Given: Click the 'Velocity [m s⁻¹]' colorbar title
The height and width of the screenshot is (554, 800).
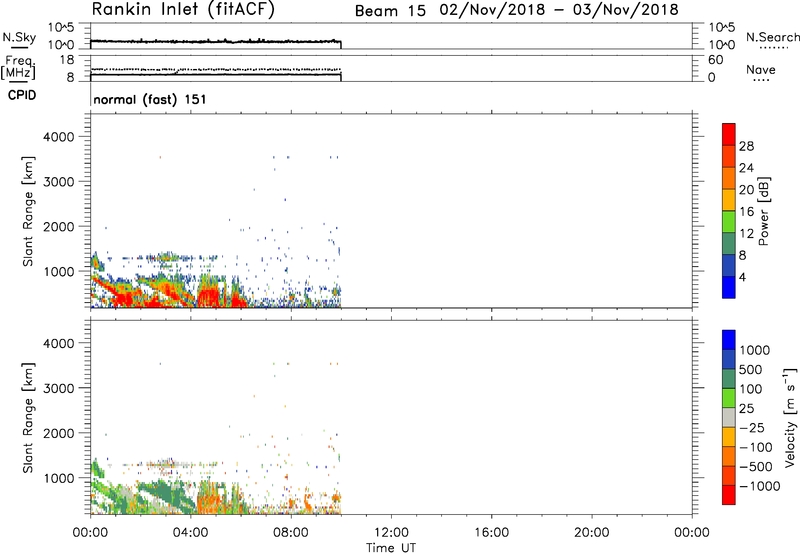Looking at the screenshot, I should [790, 417].
